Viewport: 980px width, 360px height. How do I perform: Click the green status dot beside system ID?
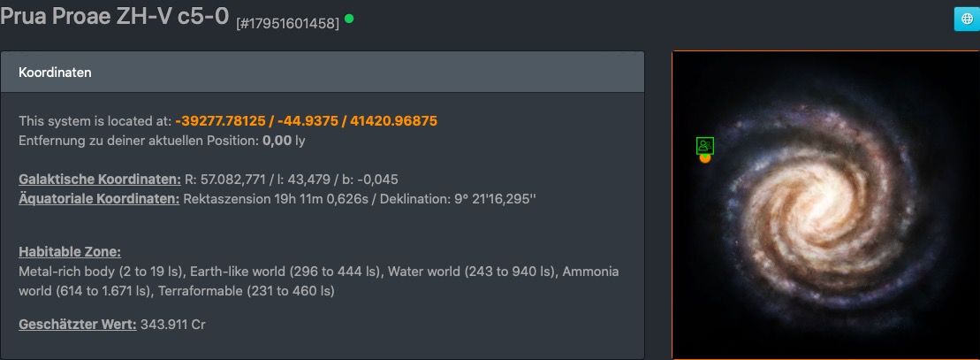[349, 18]
